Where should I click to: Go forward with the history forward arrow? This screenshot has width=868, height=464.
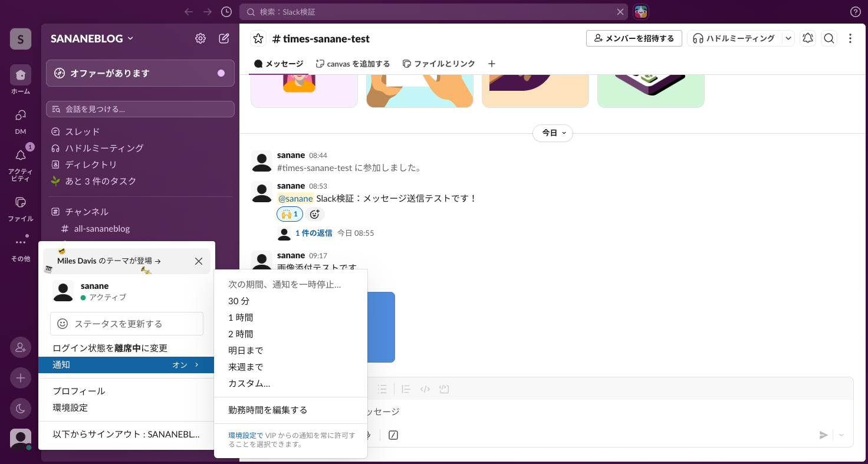(x=208, y=12)
